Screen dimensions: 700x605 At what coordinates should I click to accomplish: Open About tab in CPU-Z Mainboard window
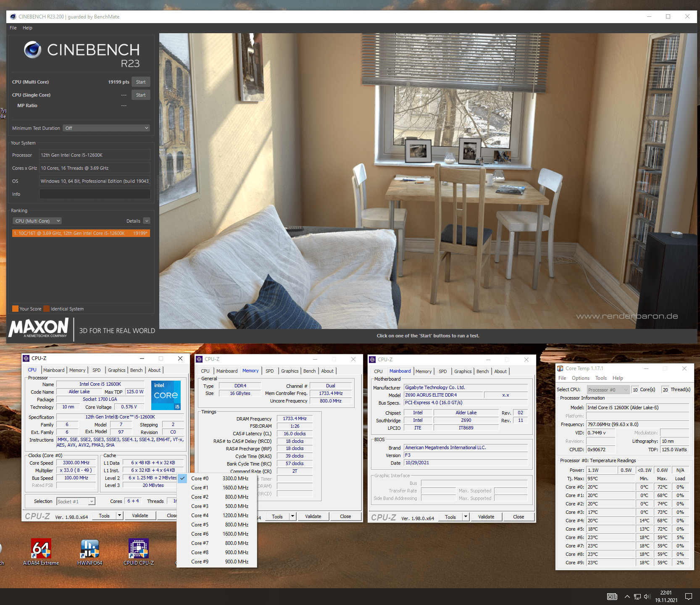point(500,371)
